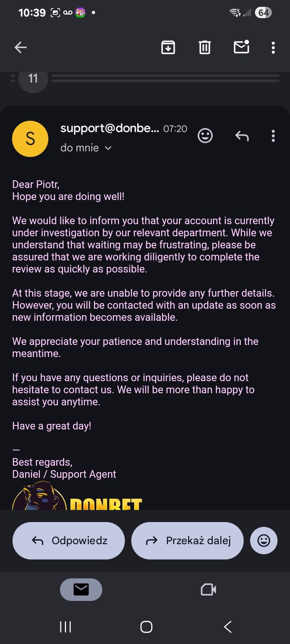The height and width of the screenshot is (644, 290).
Task: Open emoji reactions beside the forward button
Action: pos(263,541)
